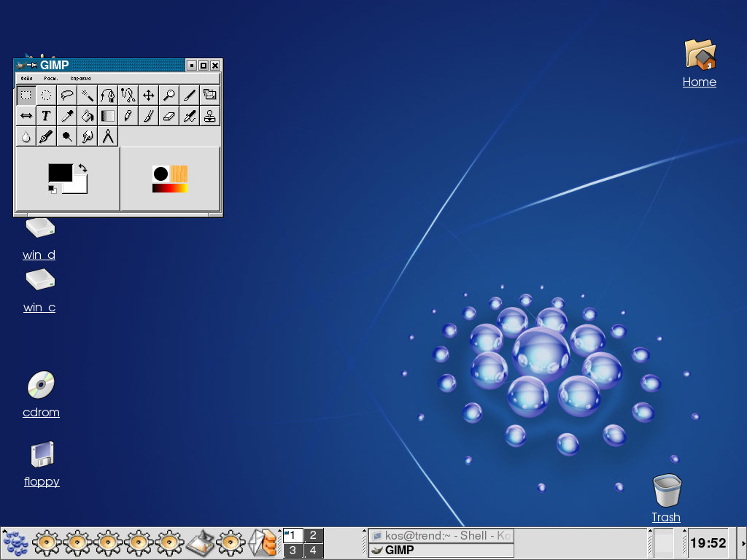Toggle the pin sticky button on GIMP titlebar
The image size is (747, 560).
click(x=32, y=65)
